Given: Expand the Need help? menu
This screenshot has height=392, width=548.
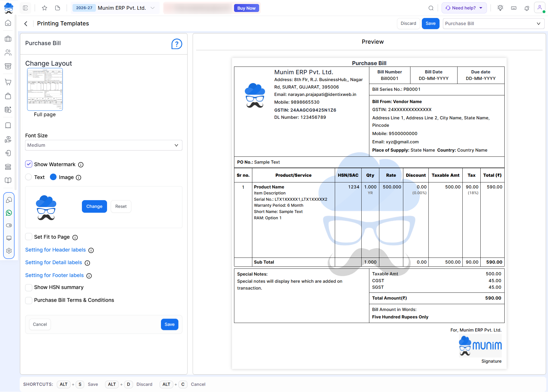Looking at the screenshot, I should pos(464,8).
